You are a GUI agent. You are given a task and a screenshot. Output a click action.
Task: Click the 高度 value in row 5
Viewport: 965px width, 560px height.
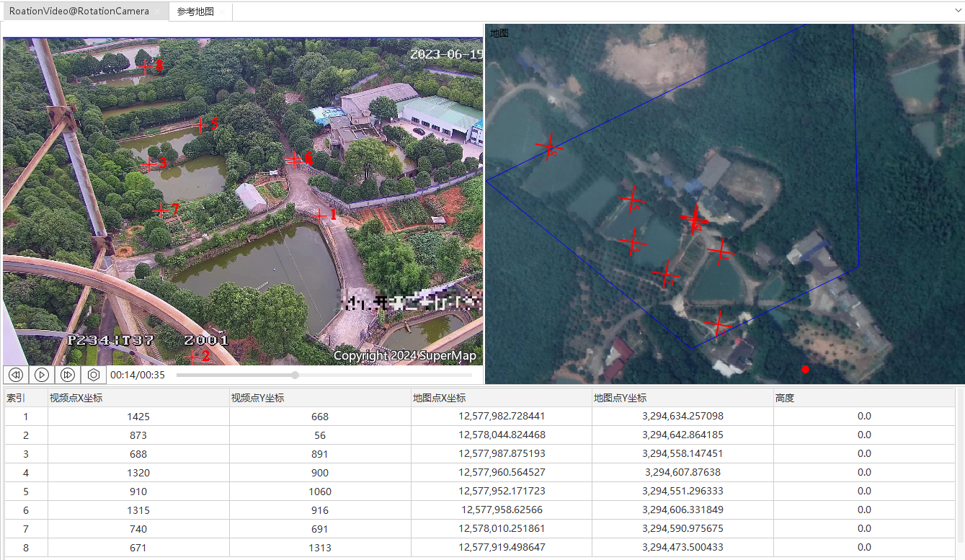(x=864, y=492)
